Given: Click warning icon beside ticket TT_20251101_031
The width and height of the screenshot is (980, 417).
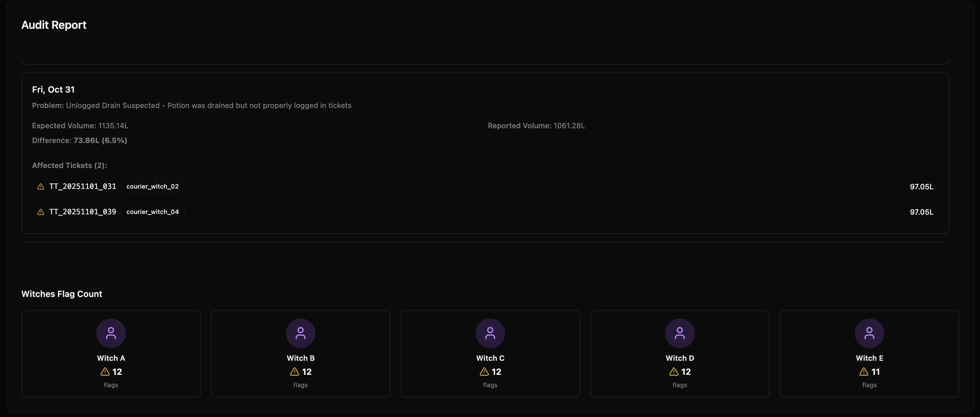Looking at the screenshot, I should point(41,187).
